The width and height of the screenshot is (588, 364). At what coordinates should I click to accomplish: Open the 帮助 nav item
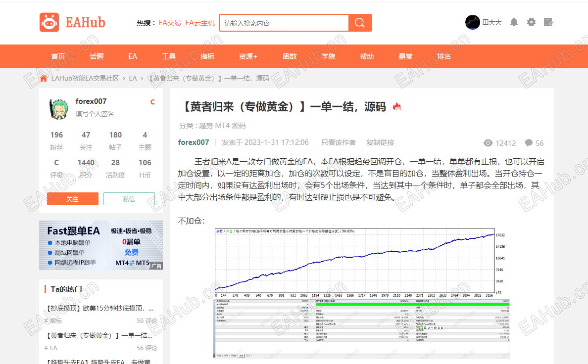[x=367, y=56]
